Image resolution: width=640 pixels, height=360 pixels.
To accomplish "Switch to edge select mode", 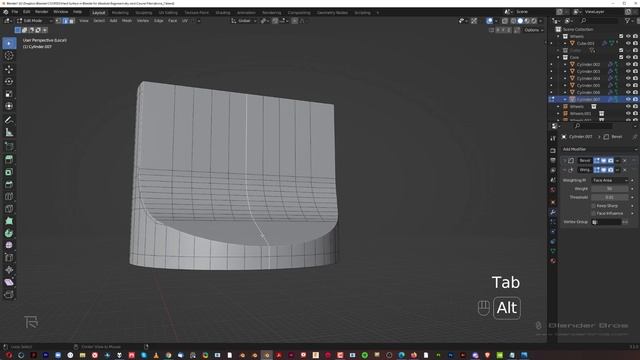I will (65, 20).
